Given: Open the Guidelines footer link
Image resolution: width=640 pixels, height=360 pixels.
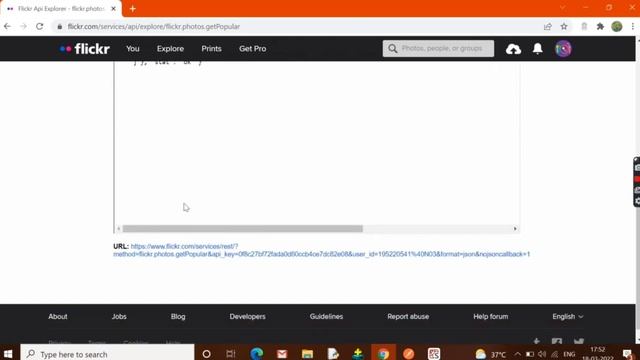Looking at the screenshot, I should 326,316.
